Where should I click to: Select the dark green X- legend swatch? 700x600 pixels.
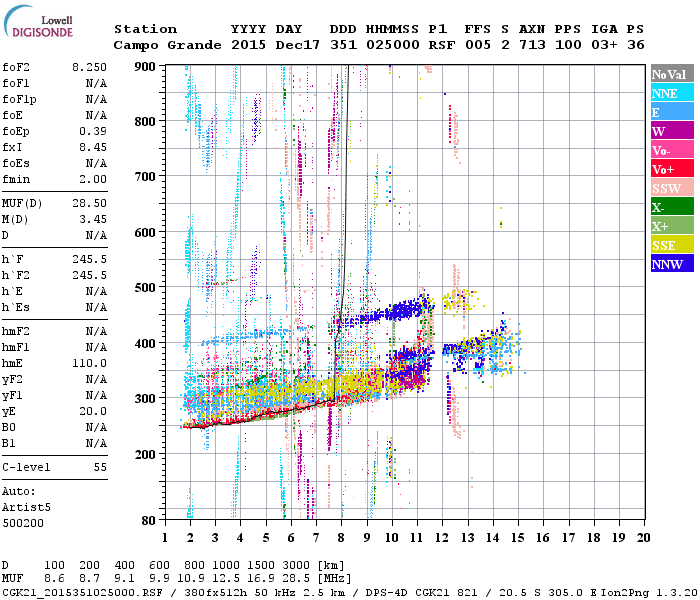[672, 207]
